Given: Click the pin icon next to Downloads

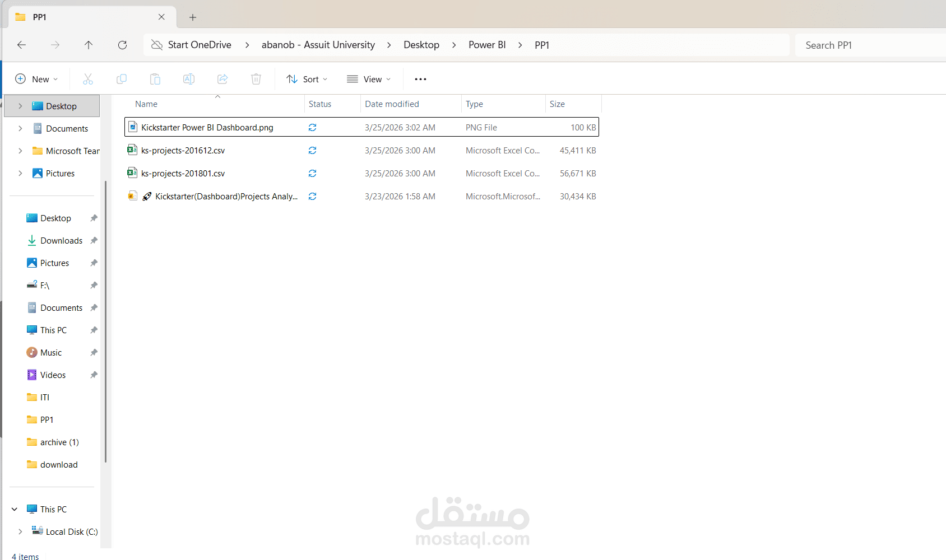Looking at the screenshot, I should point(94,241).
